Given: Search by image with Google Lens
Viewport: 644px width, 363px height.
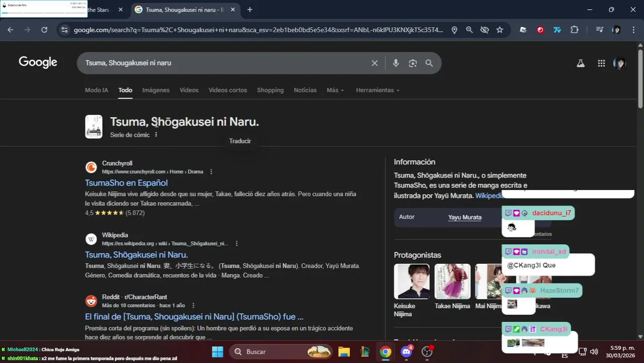Looking at the screenshot, I should point(413,63).
